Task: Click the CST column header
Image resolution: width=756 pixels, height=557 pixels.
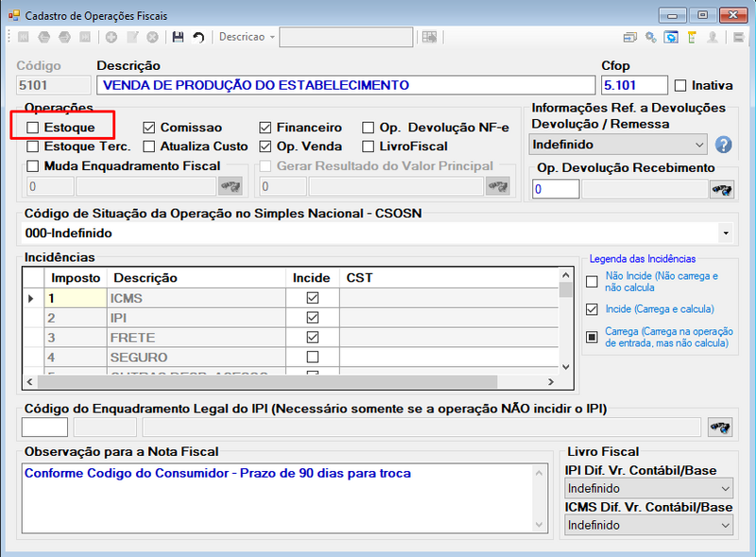Action: (450, 278)
